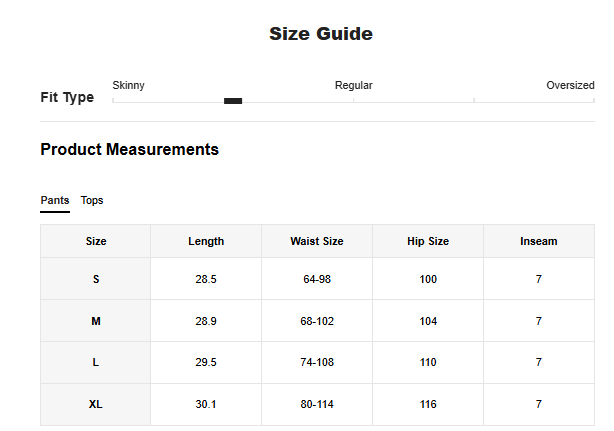Click the 64-98 waist size cell

[x=317, y=279]
